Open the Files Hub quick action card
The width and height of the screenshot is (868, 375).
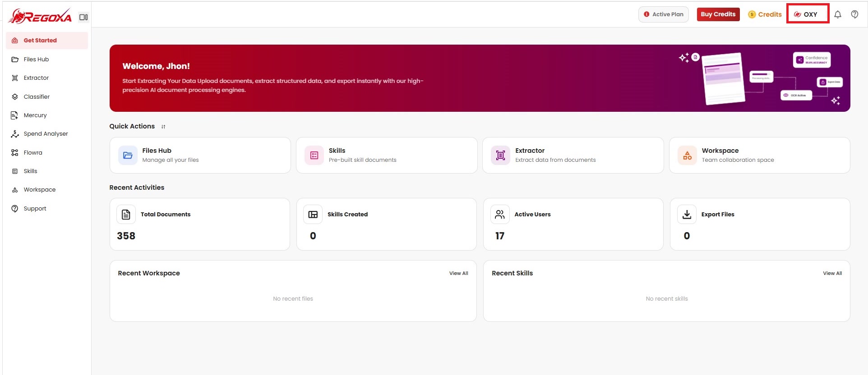click(x=200, y=155)
